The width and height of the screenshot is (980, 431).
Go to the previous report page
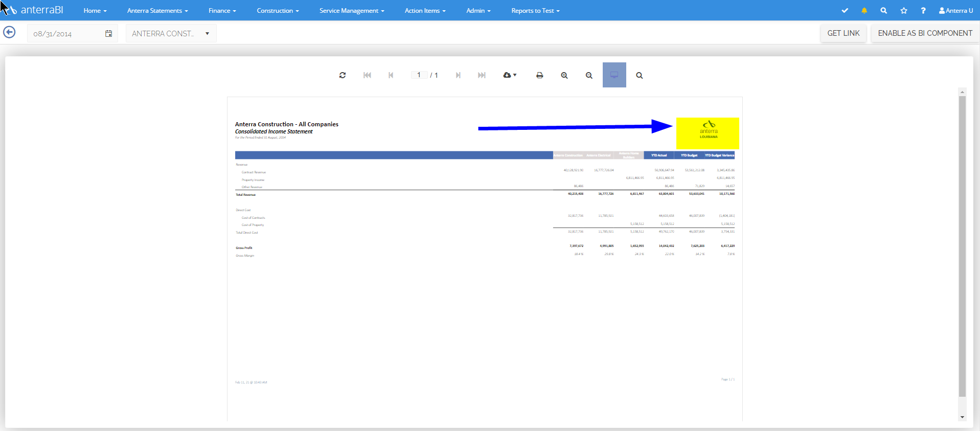[391, 75]
